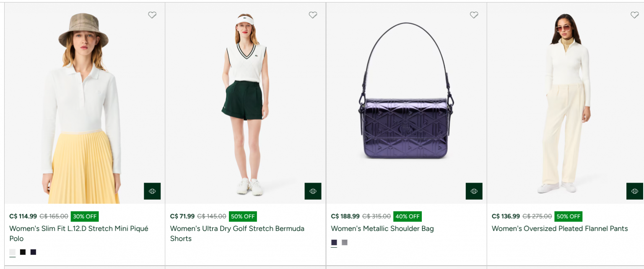Favorite the Metallic Shoulder Bag
This screenshot has width=644, height=269.
(474, 15)
